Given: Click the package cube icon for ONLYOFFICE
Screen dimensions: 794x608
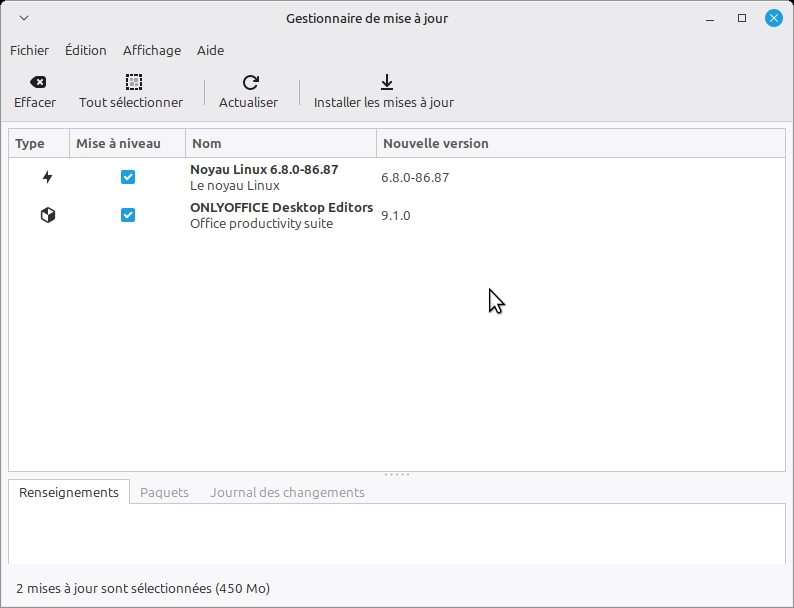Looking at the screenshot, I should click(47, 215).
